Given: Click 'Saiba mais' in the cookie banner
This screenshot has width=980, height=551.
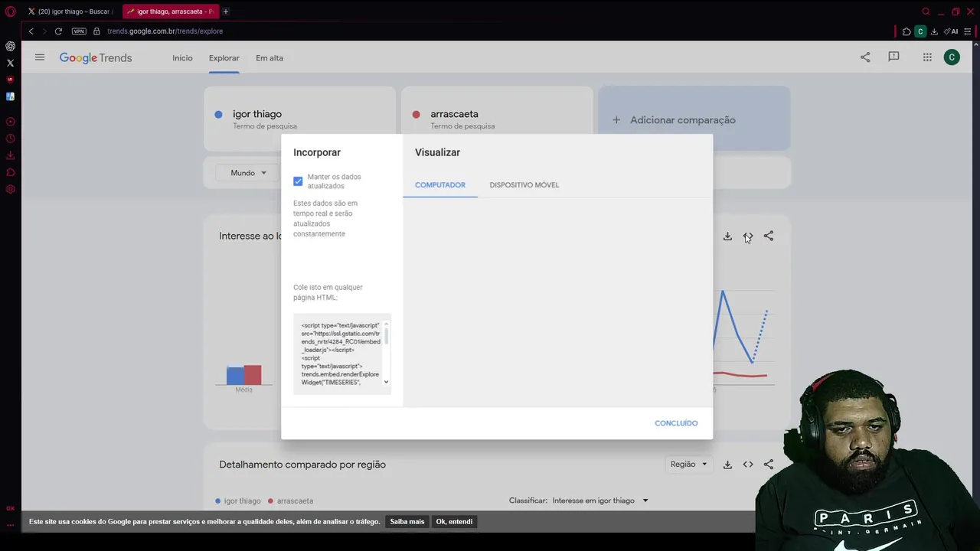Looking at the screenshot, I should tap(407, 522).
